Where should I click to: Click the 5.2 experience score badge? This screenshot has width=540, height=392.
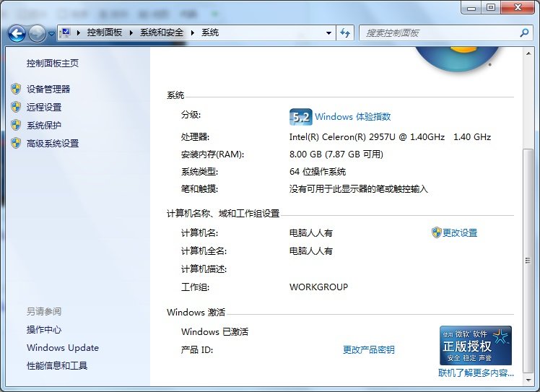[300, 117]
